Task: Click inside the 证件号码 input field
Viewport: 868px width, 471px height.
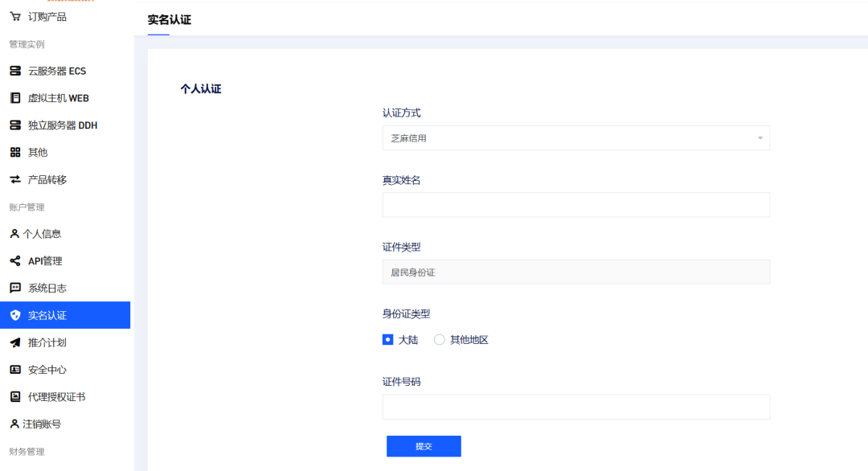Action: [575, 407]
